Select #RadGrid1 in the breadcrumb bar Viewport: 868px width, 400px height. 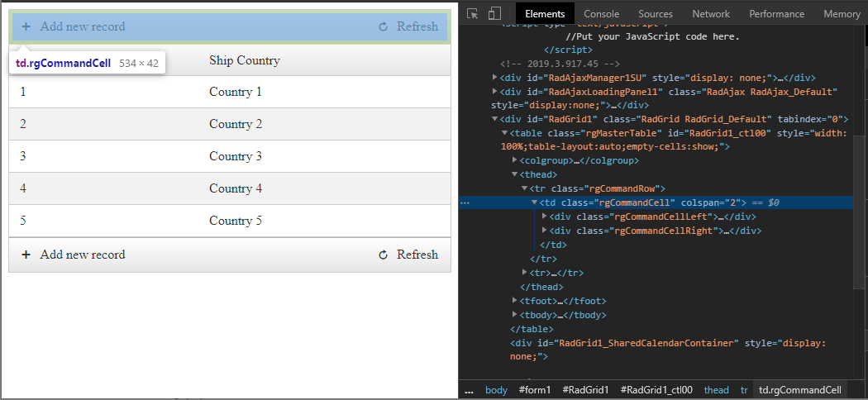(585, 390)
